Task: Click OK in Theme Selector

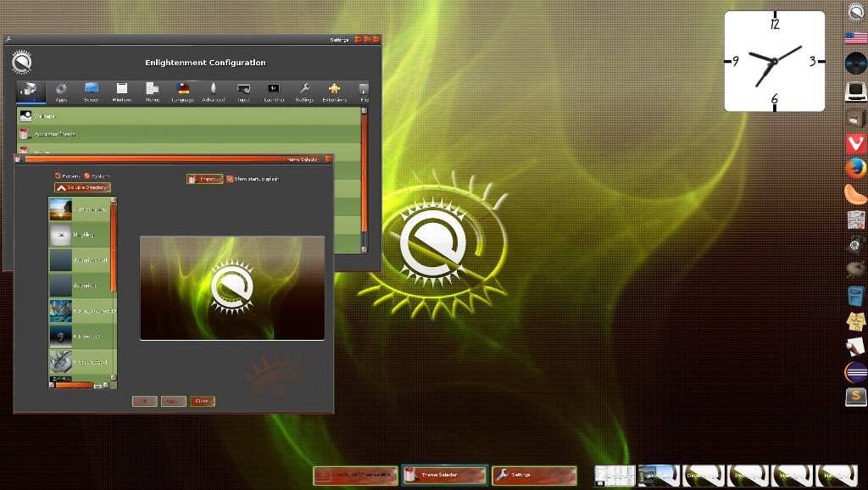Action: pos(144,401)
